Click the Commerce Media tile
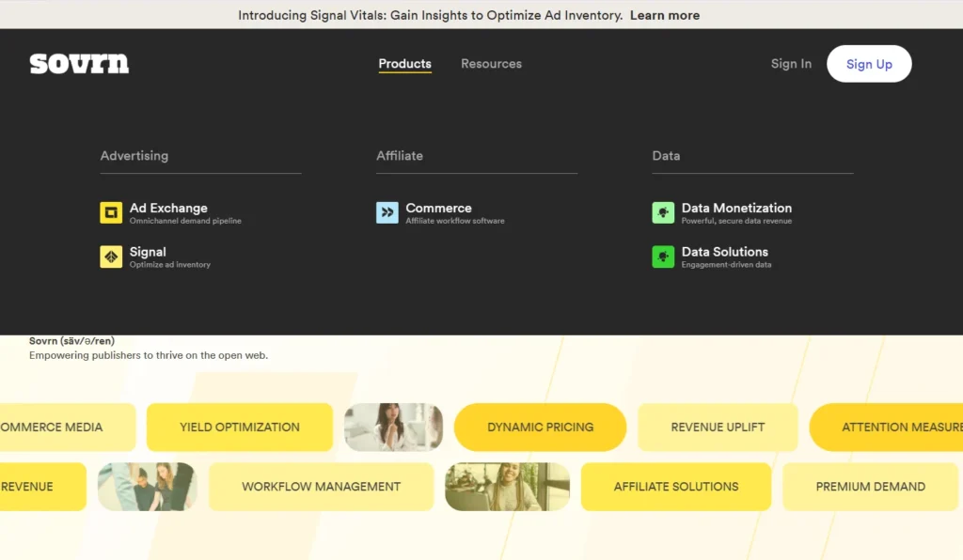 [68, 427]
